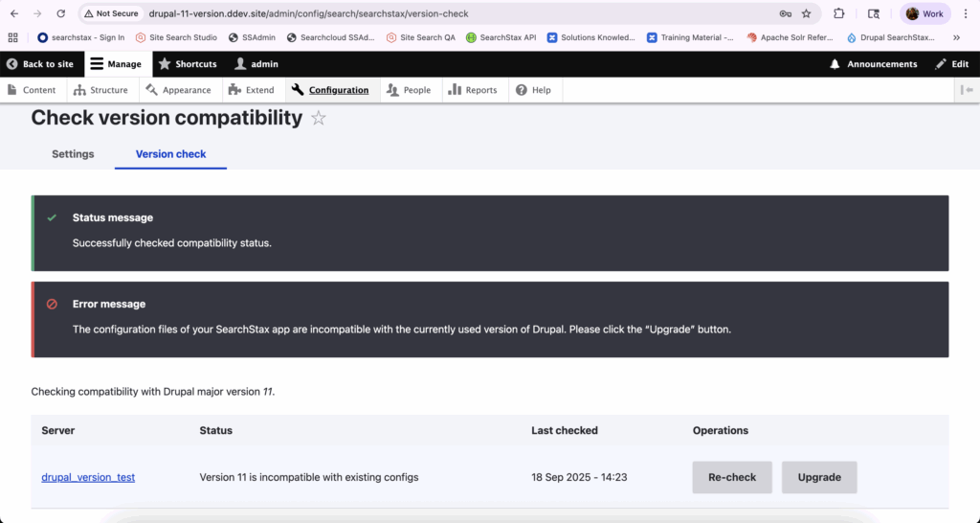Viewport: 980px width, 523px height.
Task: Click the Re-check button
Action: coord(732,477)
